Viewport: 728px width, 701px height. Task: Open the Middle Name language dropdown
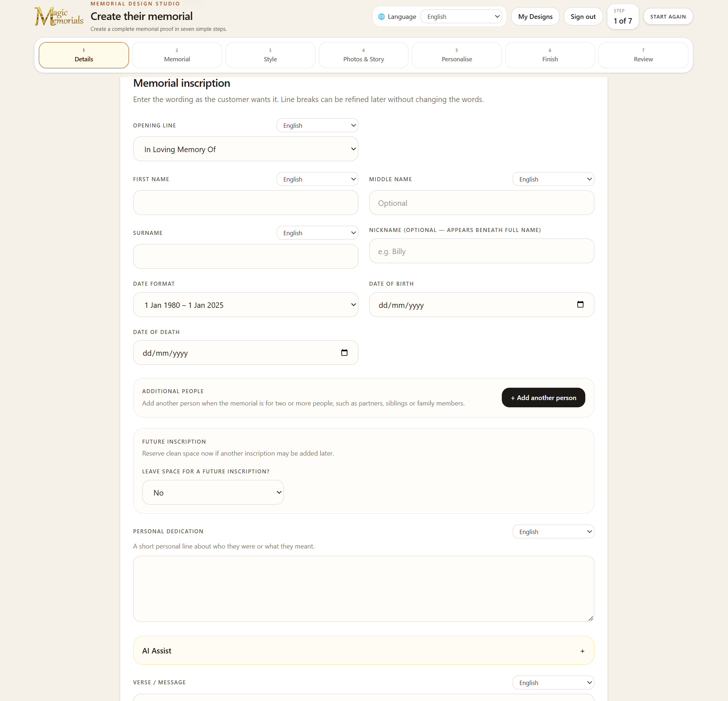(x=553, y=179)
